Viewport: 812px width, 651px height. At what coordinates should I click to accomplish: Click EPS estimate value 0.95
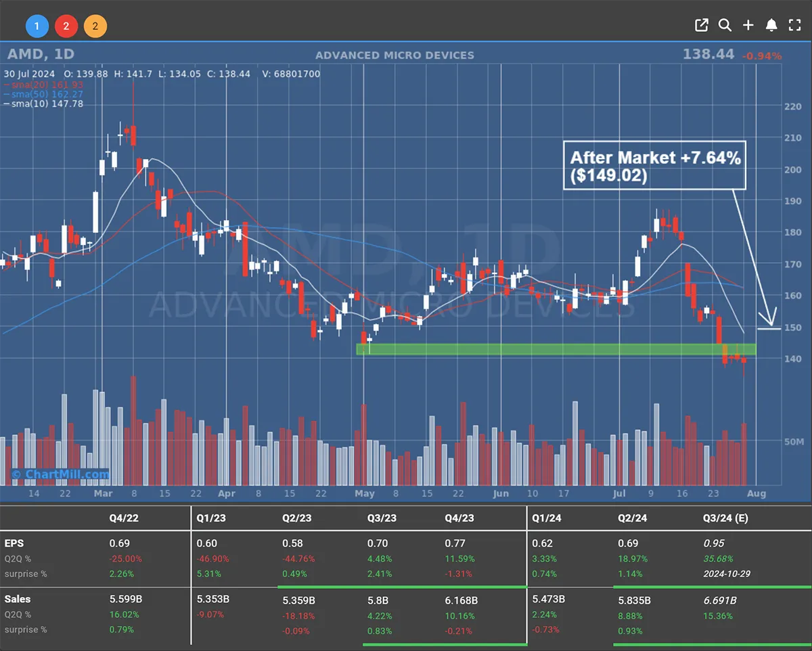coord(715,543)
